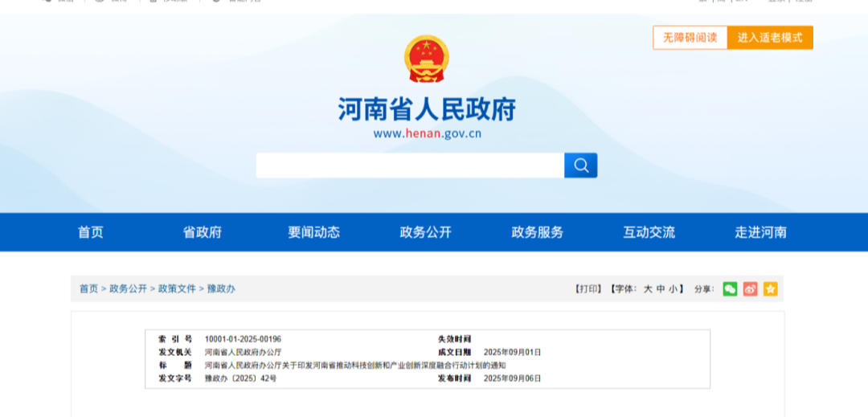Viewport: 868px width, 417px height.
Task: Click the yellow star share icon
Action: coord(771,288)
